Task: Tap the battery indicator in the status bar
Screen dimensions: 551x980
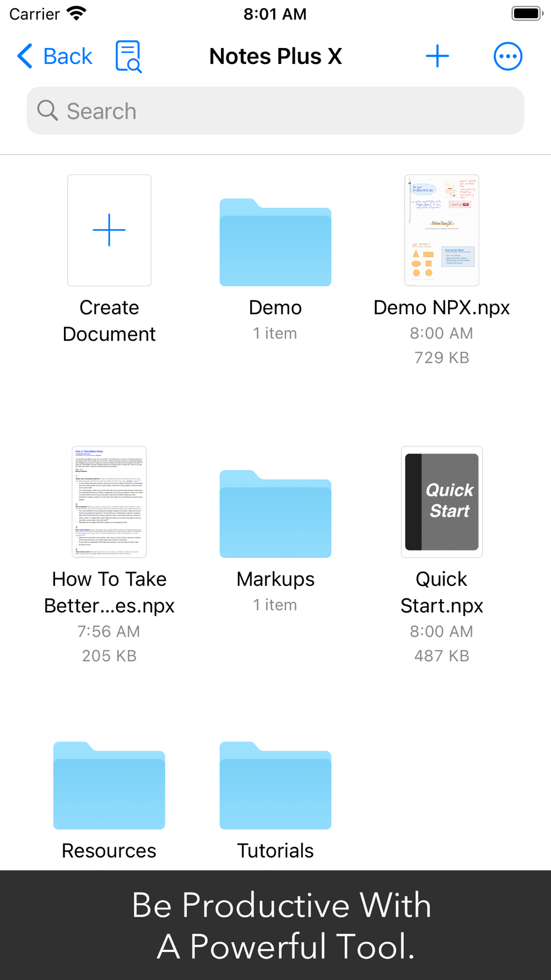Action: click(x=527, y=14)
